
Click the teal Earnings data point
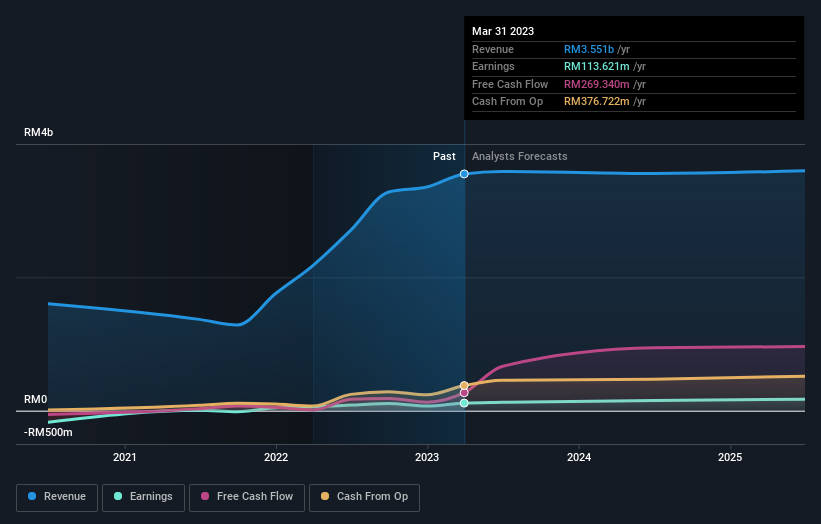point(464,403)
